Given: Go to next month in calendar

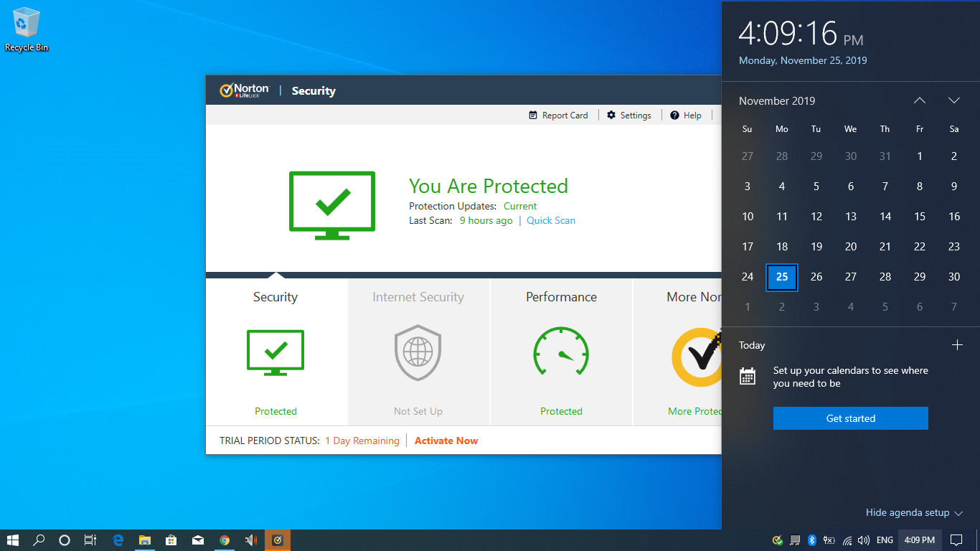Looking at the screenshot, I should coord(954,100).
